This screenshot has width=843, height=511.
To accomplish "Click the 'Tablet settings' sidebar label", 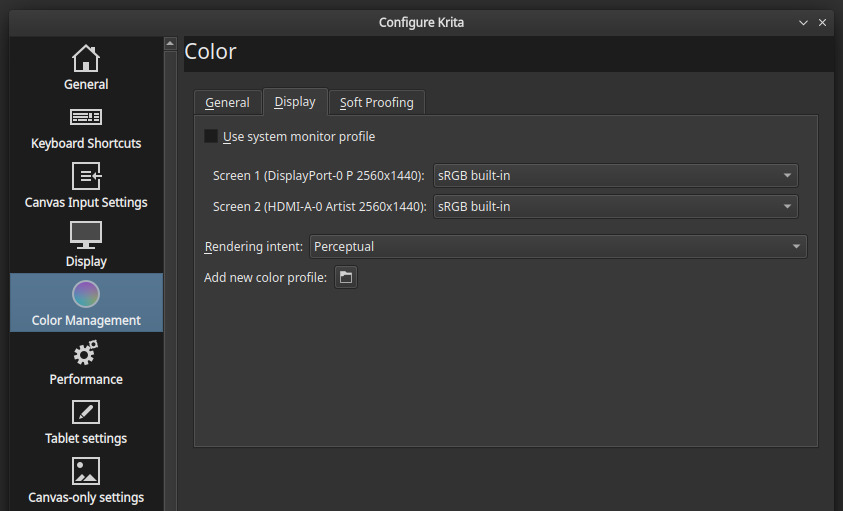I will point(86,438).
